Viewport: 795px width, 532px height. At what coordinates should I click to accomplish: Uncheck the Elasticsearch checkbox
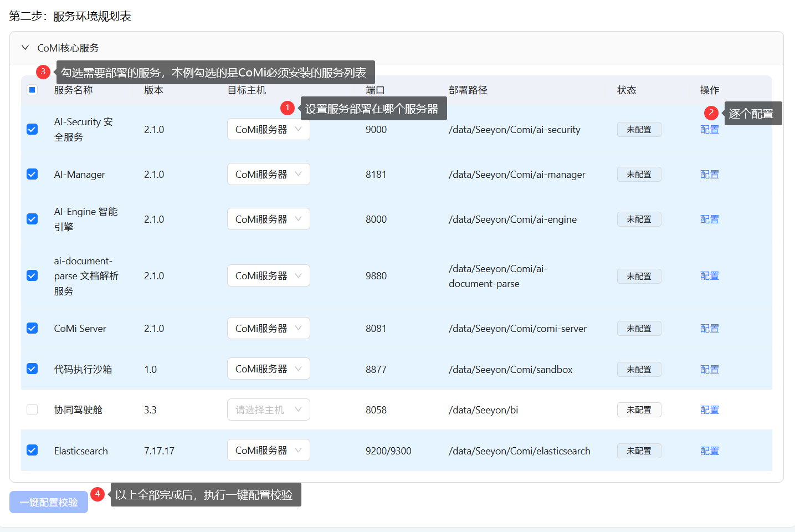coord(32,450)
